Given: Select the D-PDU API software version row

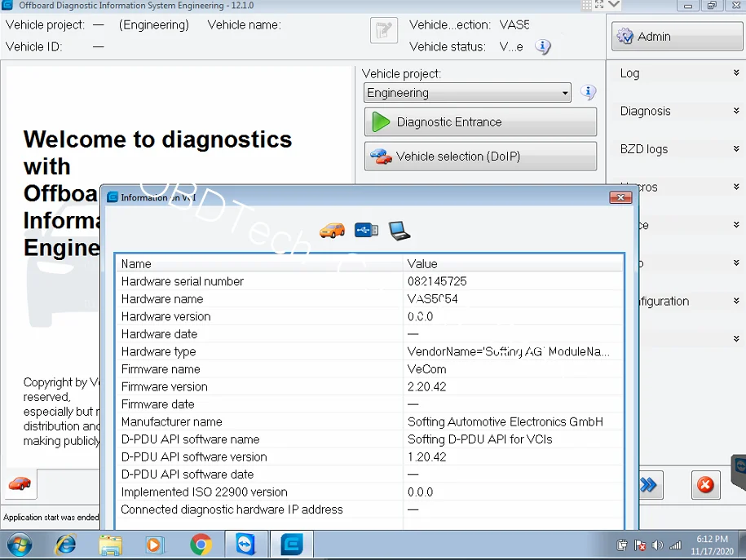Looking at the screenshot, I should 369,456.
